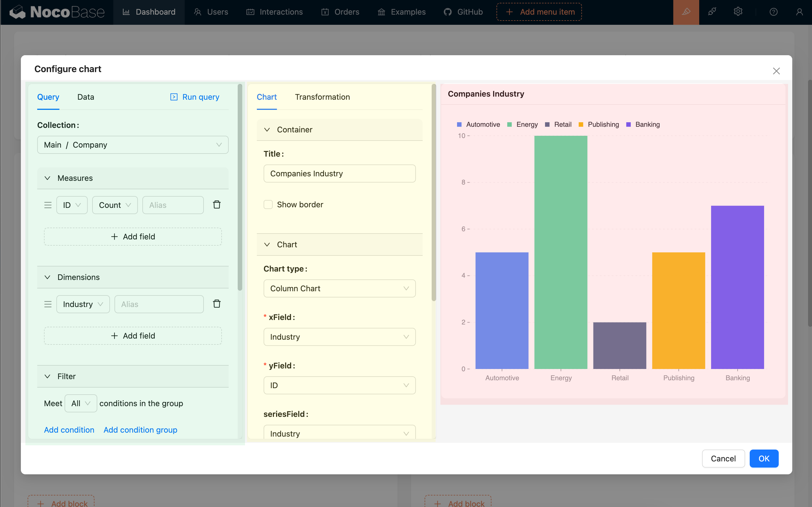Toggle Energy series in chart legend
The width and height of the screenshot is (812, 507).
[527, 124]
